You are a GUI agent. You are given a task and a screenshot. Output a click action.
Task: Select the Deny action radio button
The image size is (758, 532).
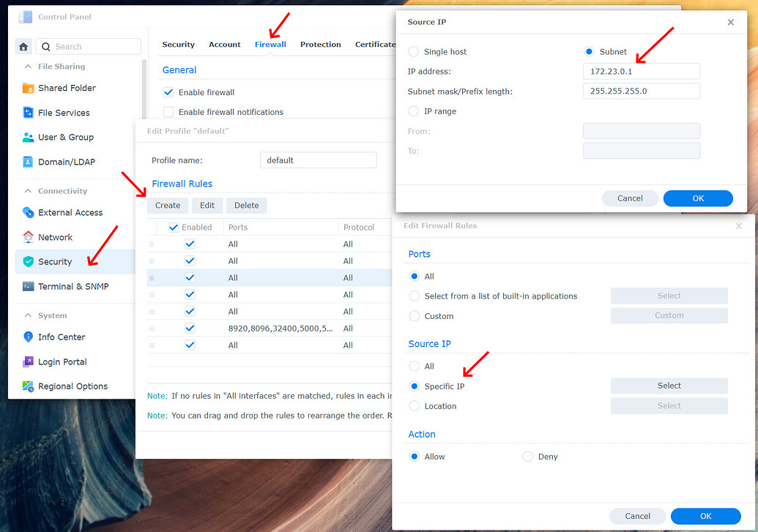tap(527, 456)
